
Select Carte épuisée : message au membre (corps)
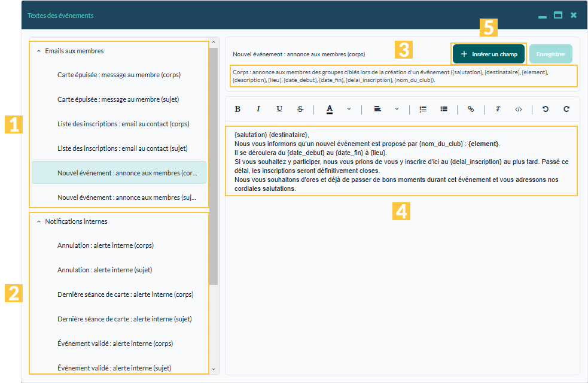pos(119,75)
